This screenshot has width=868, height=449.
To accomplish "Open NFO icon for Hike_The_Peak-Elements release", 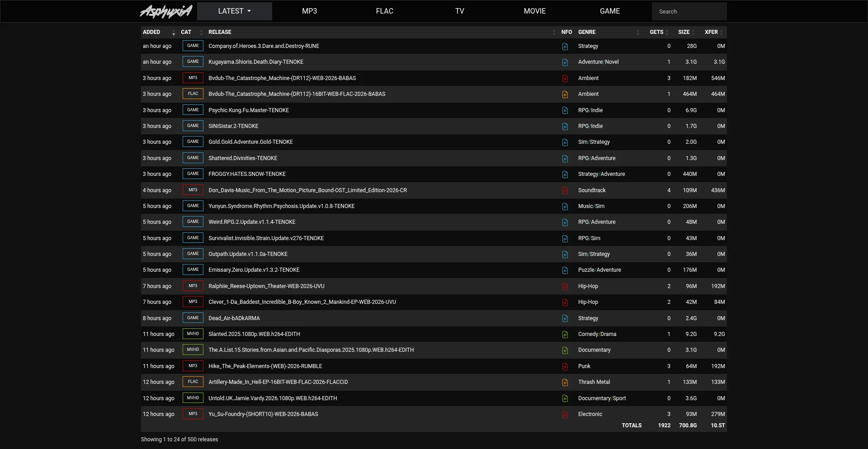I will 565,367.
